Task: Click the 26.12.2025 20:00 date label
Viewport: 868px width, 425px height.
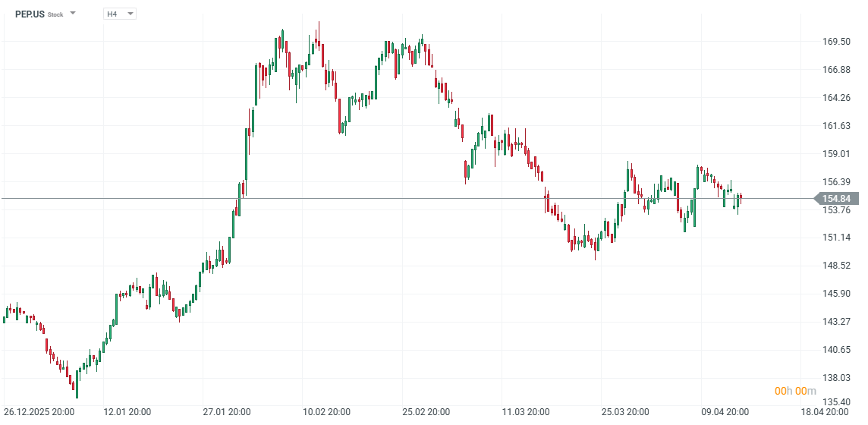Action: [x=39, y=412]
